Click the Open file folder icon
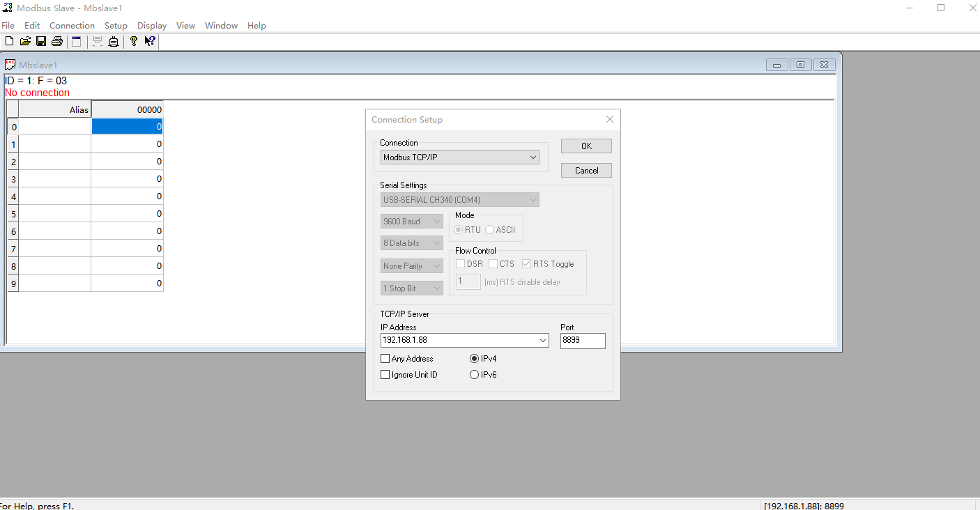The image size is (980, 510). pyautogui.click(x=25, y=42)
